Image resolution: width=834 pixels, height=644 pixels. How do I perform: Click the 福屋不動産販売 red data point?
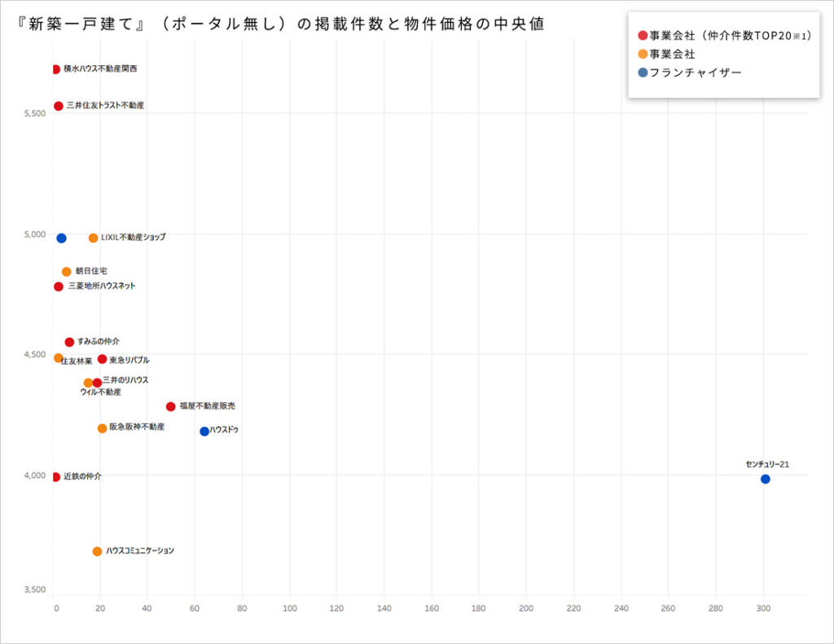pyautogui.click(x=171, y=406)
